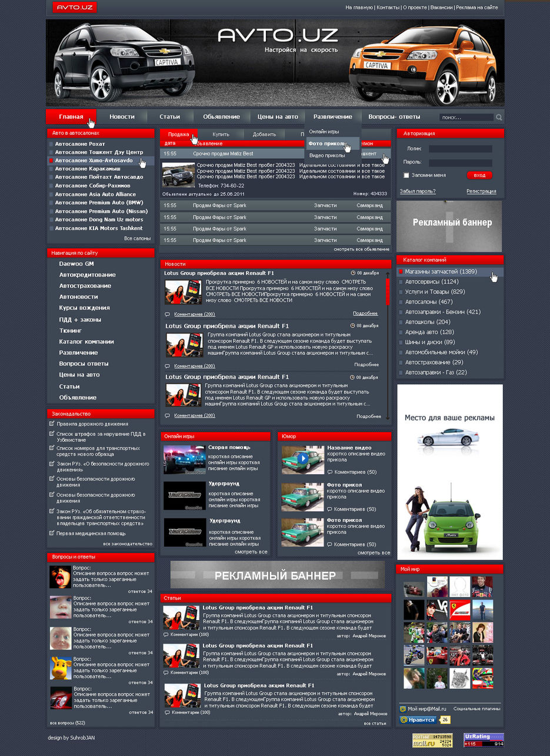The width and height of the screenshot is (550, 756).
Task: Click icon beside Первая медицинская помощь
Action: pos(52,533)
